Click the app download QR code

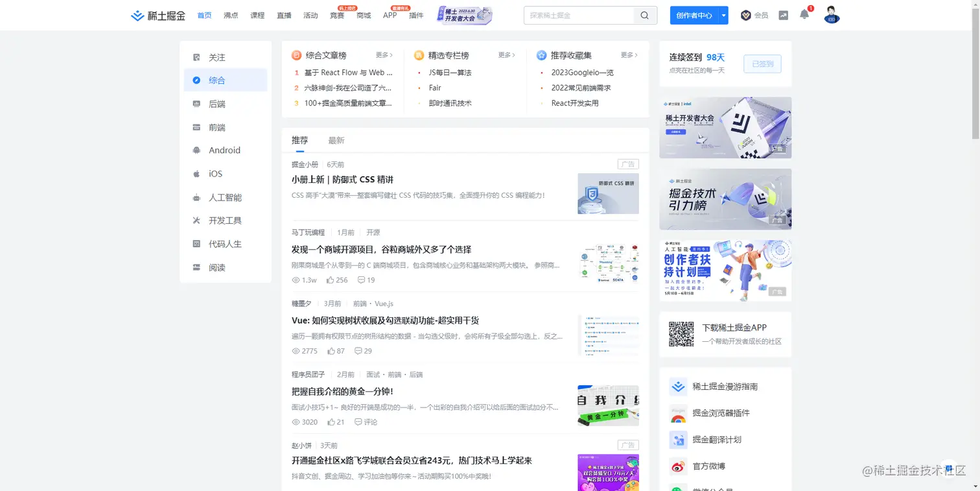(x=681, y=334)
